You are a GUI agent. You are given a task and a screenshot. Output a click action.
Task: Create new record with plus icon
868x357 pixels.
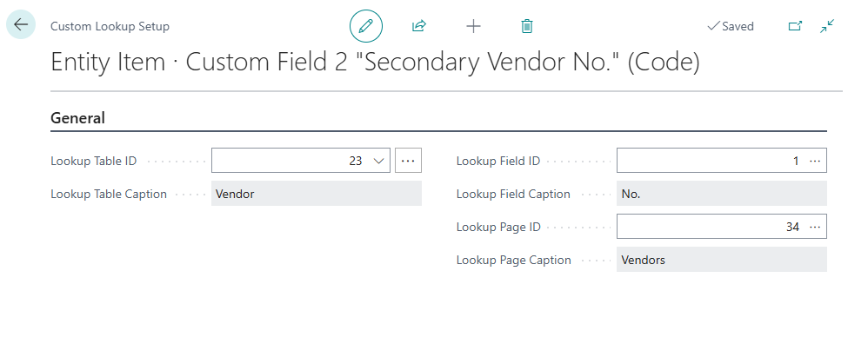pos(473,26)
